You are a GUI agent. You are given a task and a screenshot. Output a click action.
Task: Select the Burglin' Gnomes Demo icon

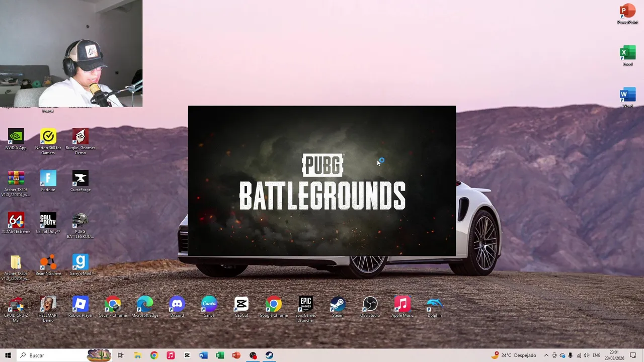tap(80, 142)
